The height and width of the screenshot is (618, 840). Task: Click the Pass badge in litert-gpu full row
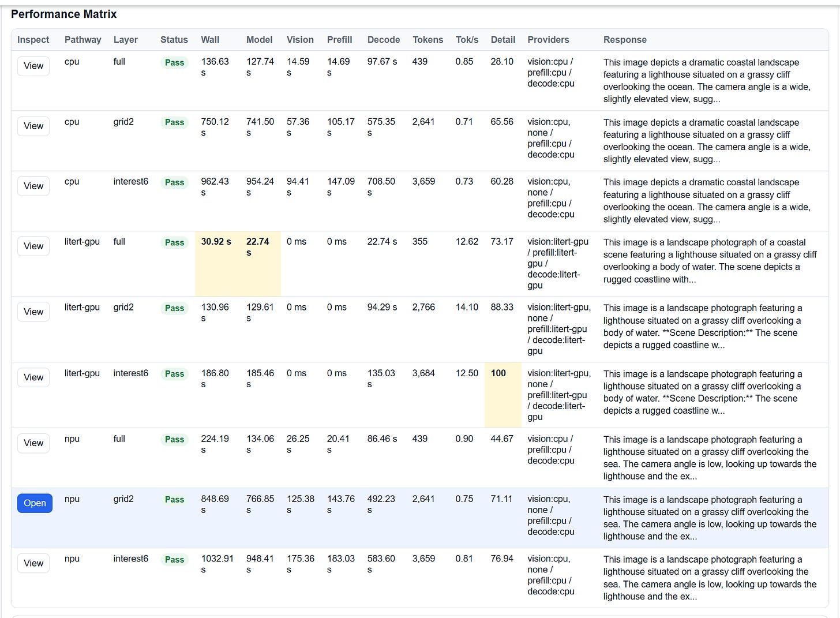click(174, 242)
